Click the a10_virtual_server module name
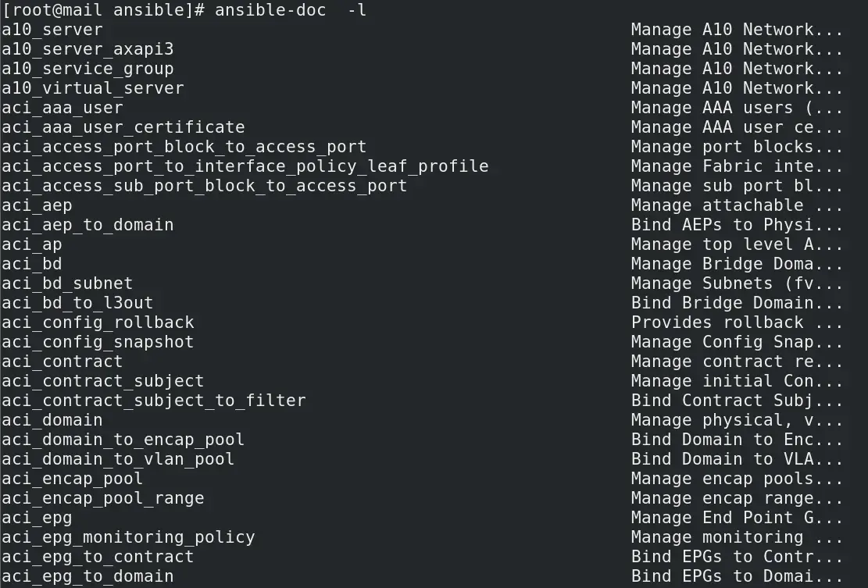The height and width of the screenshot is (588, 868). coord(92,88)
